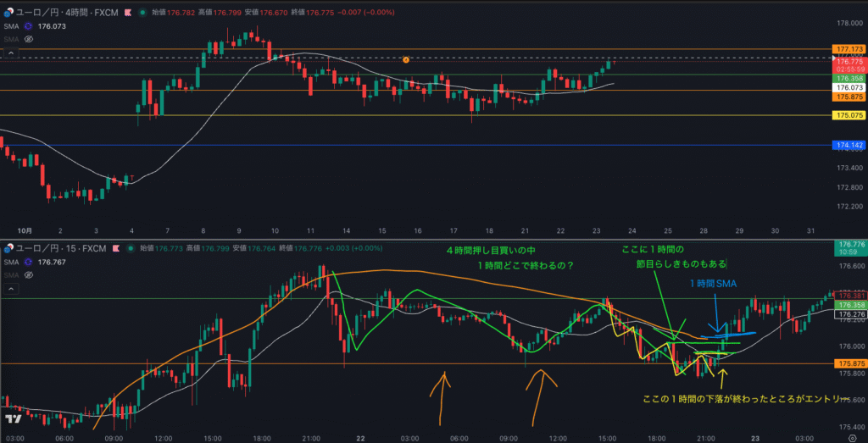Click the TradingView logo in bottom-left corner
The image size is (868, 443).
tap(12, 419)
